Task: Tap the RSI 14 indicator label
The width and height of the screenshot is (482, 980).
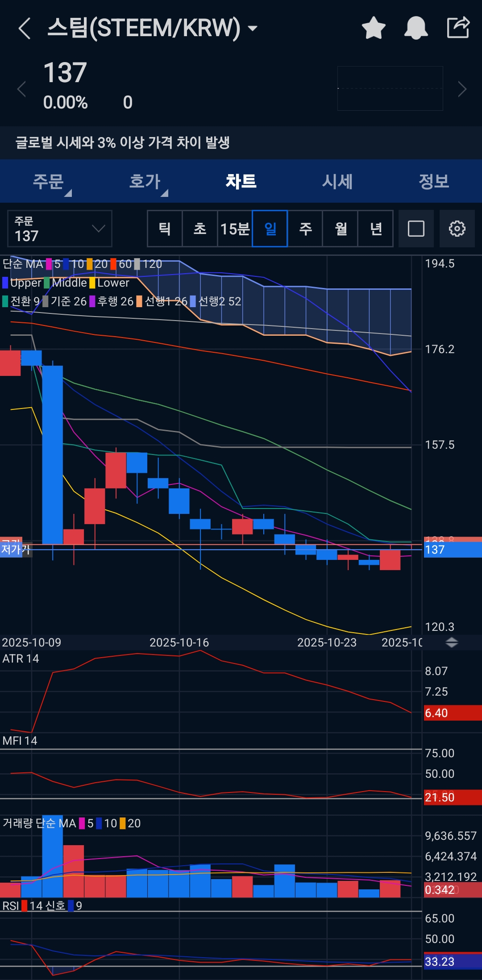Action: [21, 906]
